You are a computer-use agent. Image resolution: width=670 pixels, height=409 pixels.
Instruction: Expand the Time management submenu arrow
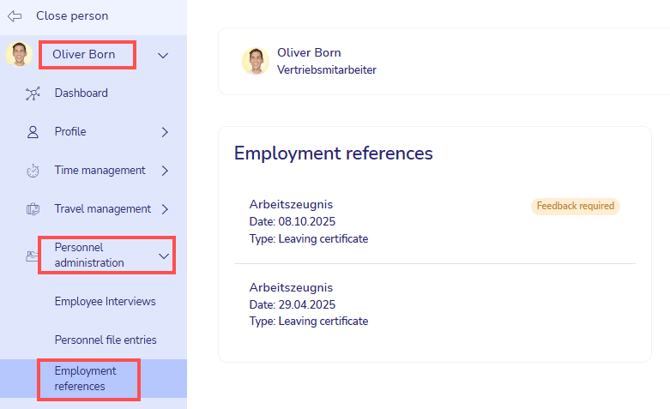pyautogui.click(x=165, y=171)
